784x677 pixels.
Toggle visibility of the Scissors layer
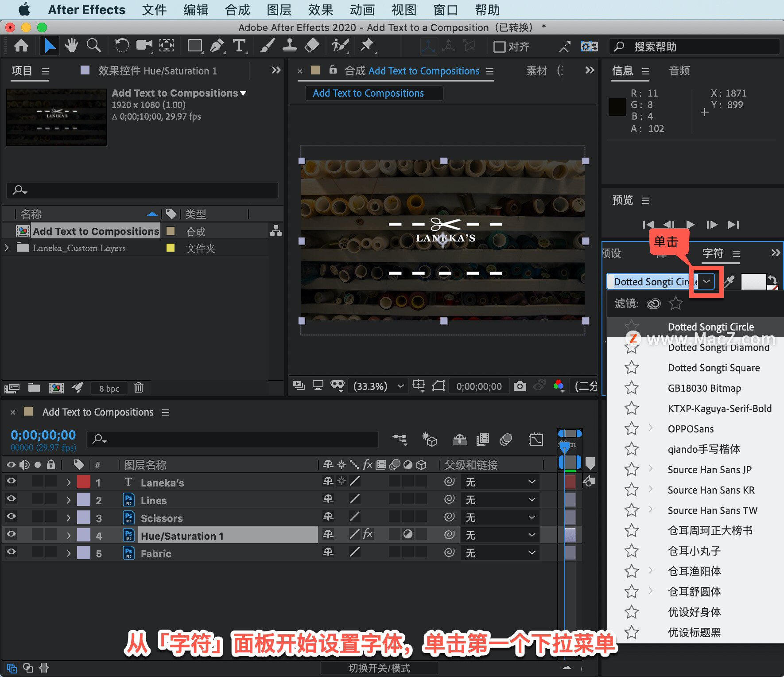pos(11,517)
